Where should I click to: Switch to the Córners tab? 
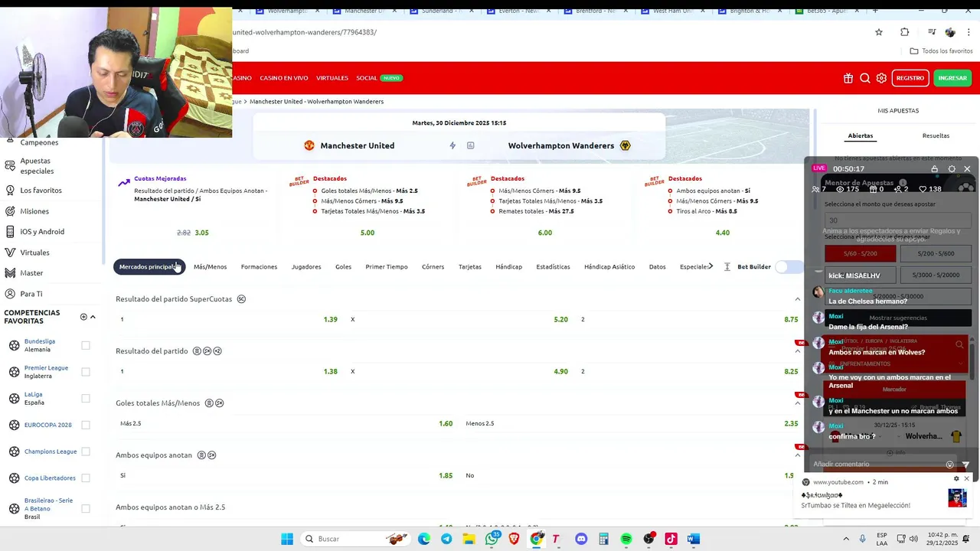433,267
